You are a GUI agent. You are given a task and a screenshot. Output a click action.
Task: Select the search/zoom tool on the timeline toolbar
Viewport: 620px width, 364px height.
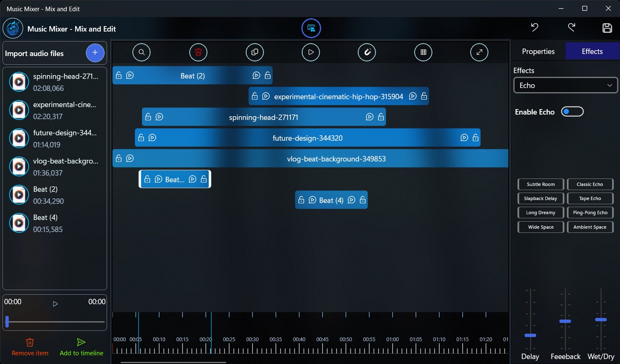(x=142, y=52)
